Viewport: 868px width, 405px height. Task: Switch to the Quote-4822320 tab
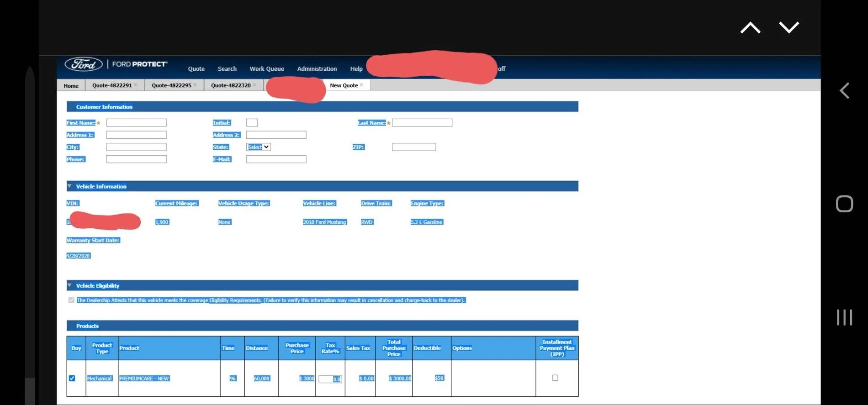click(x=231, y=85)
